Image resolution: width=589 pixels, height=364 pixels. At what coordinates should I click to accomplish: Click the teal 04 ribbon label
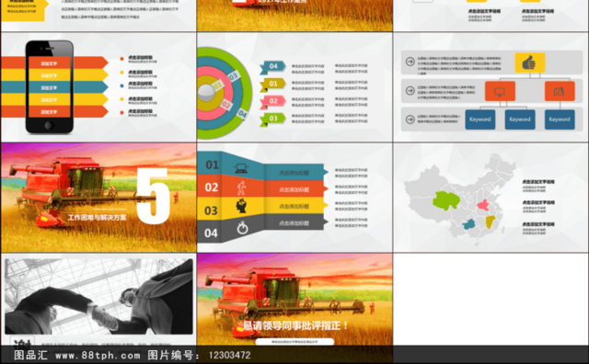point(272,67)
